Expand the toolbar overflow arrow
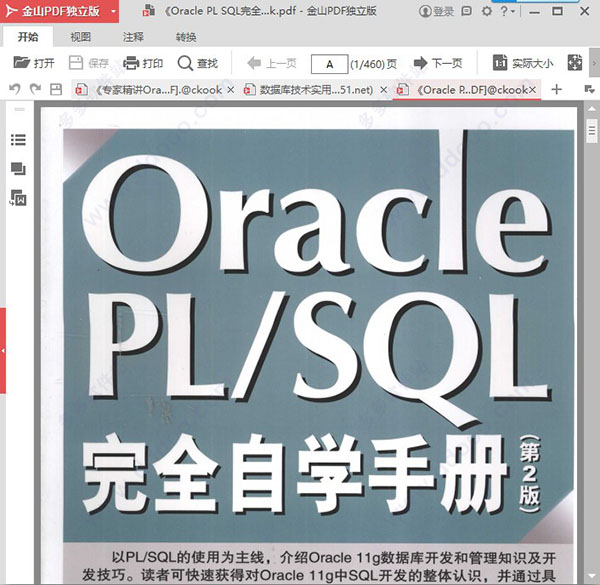600x585 pixels. (594, 63)
